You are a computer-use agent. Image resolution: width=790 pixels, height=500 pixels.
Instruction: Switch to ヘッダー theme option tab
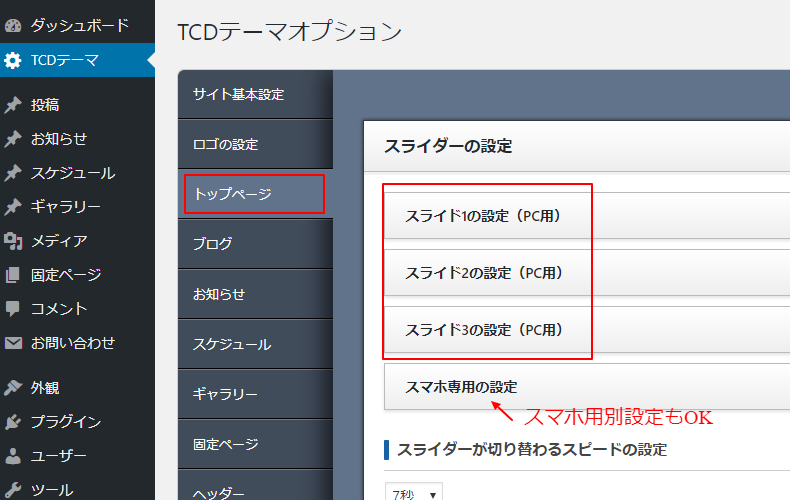pyautogui.click(x=255, y=486)
